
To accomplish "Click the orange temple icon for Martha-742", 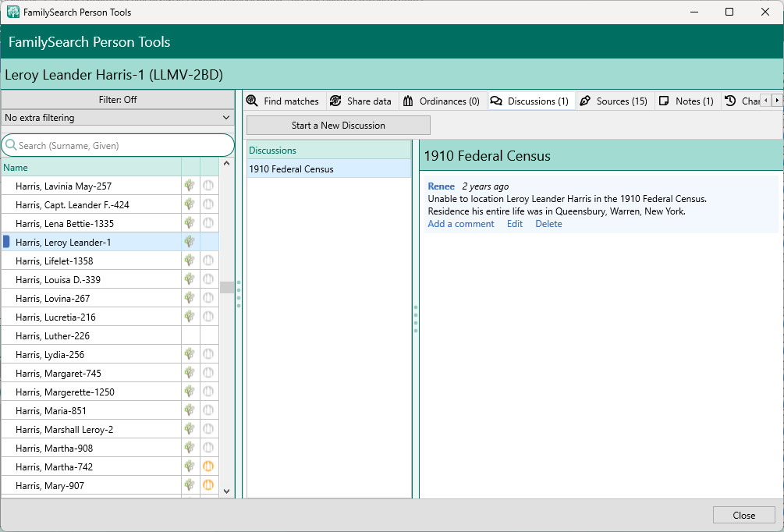I will pyautogui.click(x=208, y=466).
